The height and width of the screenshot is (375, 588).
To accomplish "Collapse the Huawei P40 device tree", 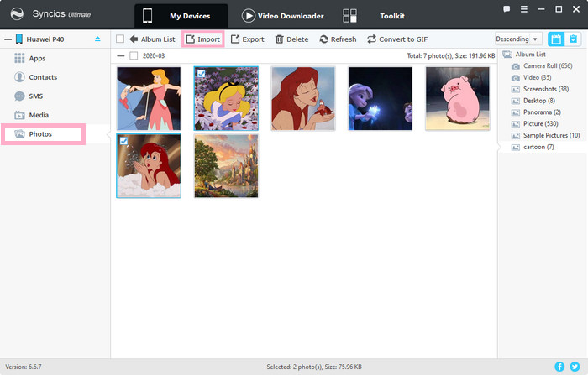I will pos(8,39).
